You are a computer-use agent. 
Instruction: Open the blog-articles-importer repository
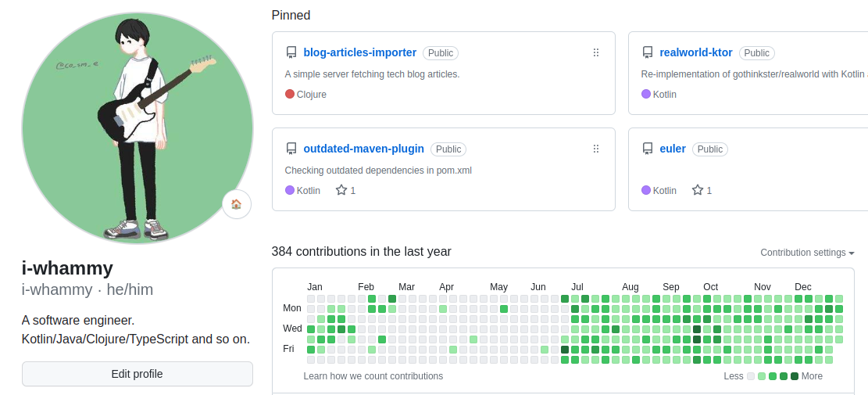(360, 52)
